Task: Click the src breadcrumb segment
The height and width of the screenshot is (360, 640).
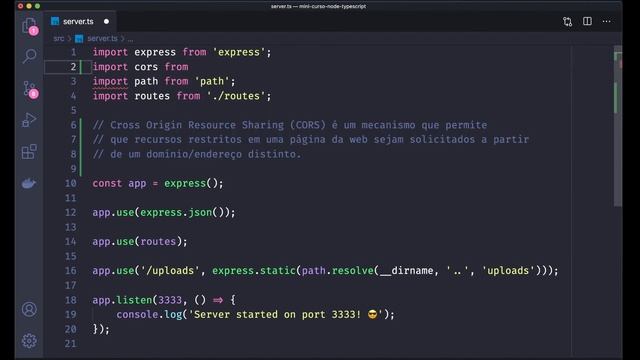Action: [x=58, y=38]
